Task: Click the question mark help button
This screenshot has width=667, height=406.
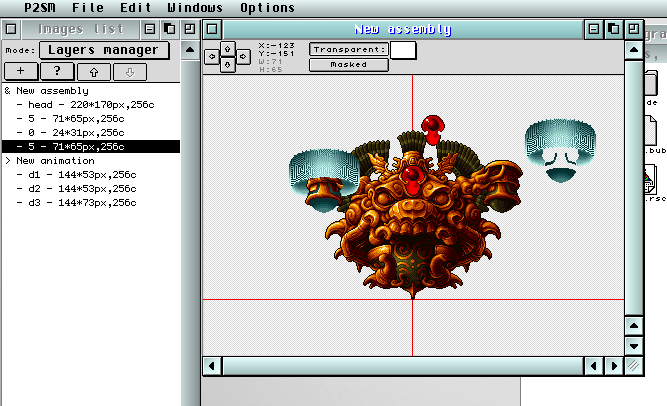Action: (x=58, y=71)
